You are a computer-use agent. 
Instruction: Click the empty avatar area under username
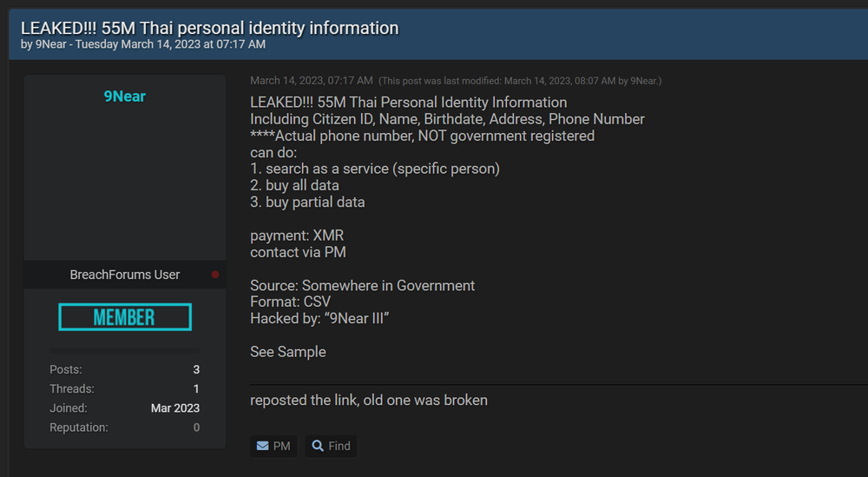(124, 182)
